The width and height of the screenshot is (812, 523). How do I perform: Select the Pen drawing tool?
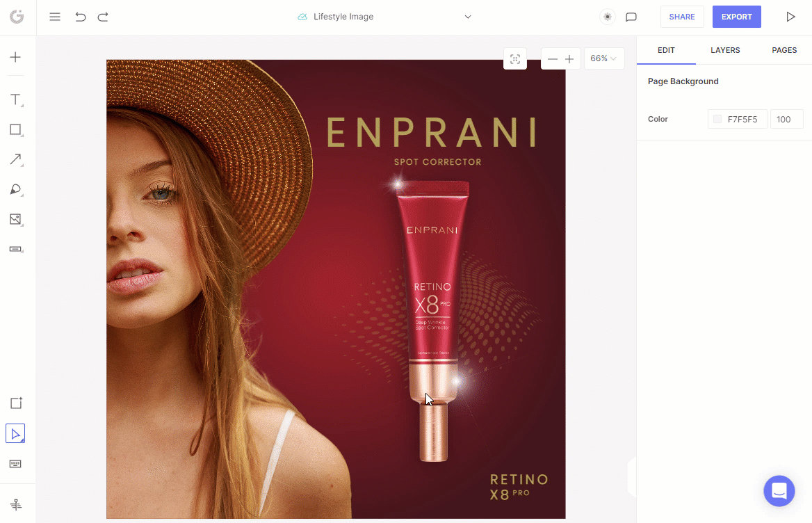[x=16, y=190]
